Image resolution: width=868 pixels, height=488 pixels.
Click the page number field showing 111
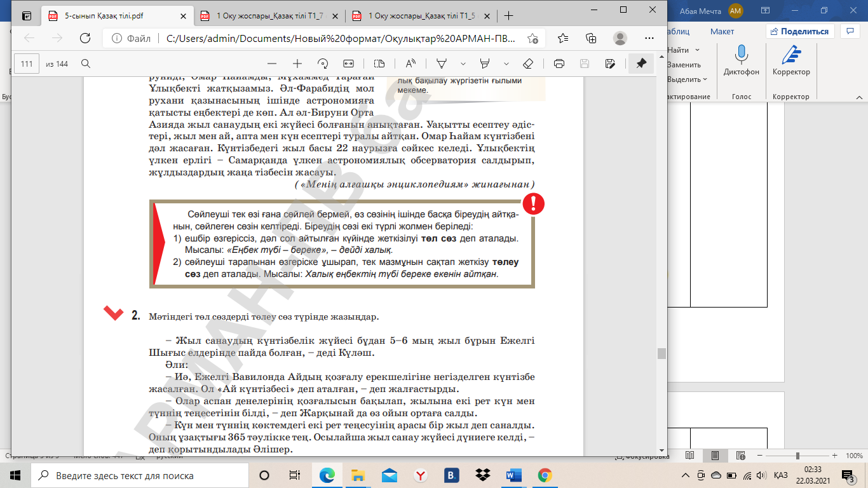click(27, 64)
